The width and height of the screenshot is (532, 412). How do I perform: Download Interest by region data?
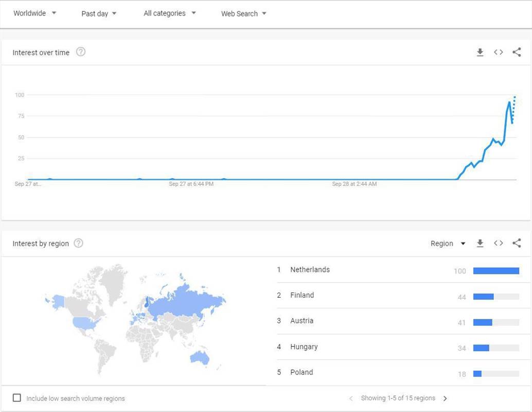pos(480,244)
